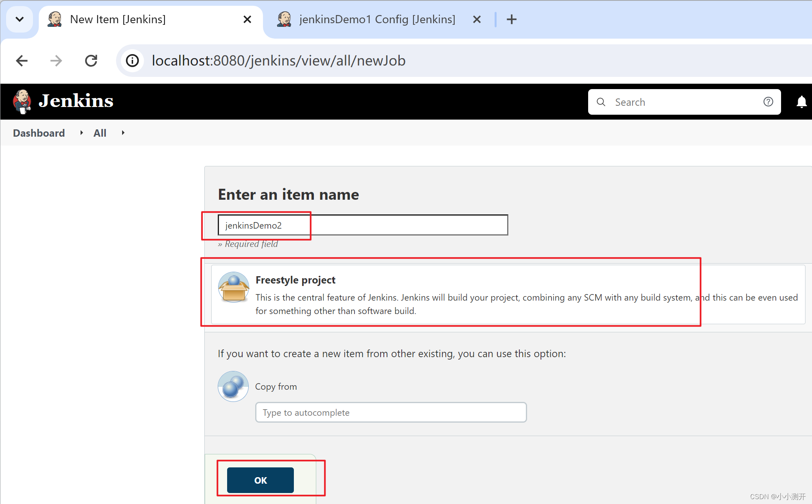This screenshot has height=504, width=812.
Task: Click the Freestyle project box icon
Action: tap(233, 288)
